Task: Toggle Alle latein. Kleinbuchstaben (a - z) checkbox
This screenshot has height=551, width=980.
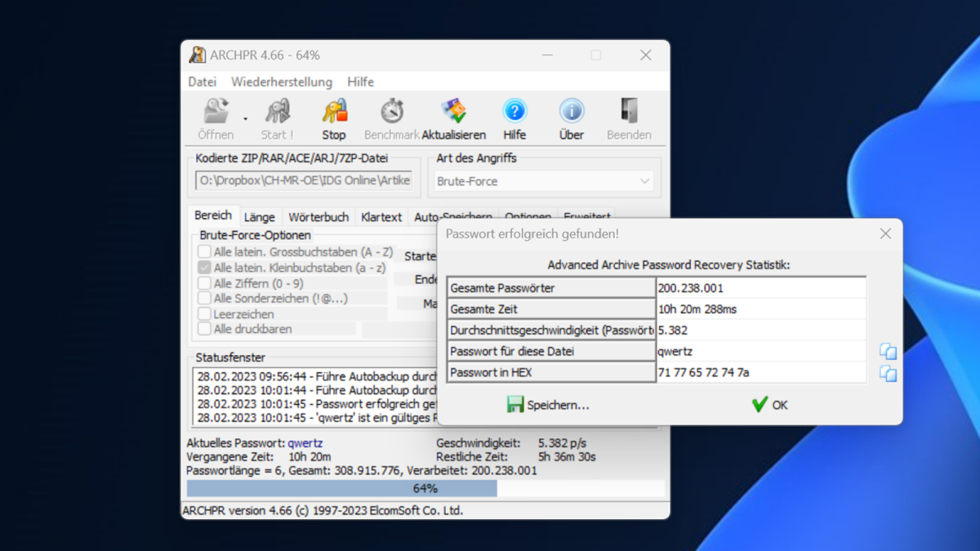Action: (204, 268)
